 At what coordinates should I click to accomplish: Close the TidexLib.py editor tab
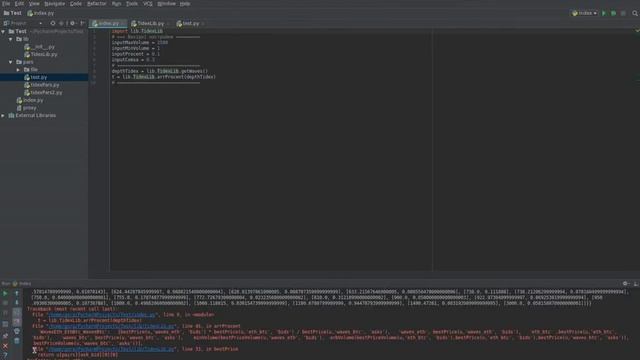pyautogui.click(x=168, y=24)
